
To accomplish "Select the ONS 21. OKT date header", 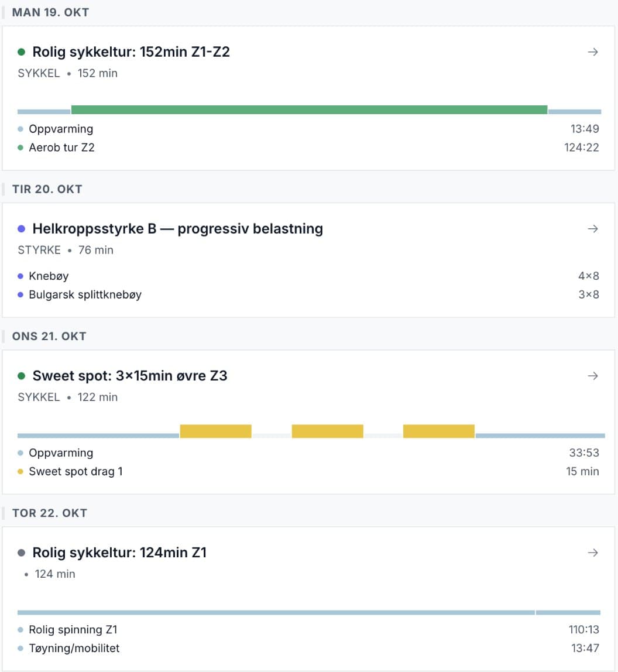I will click(x=49, y=336).
